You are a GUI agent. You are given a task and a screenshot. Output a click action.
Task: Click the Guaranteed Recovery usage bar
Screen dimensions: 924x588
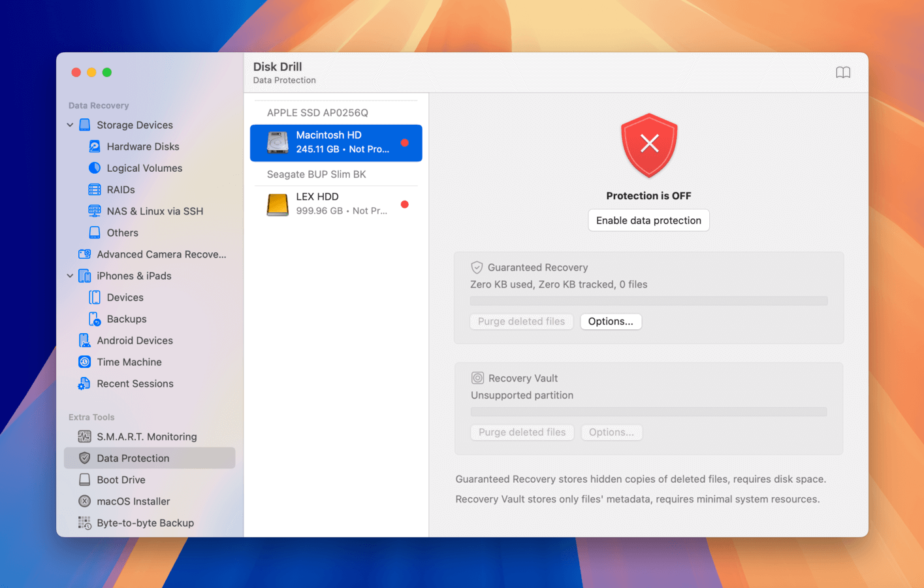click(x=648, y=301)
